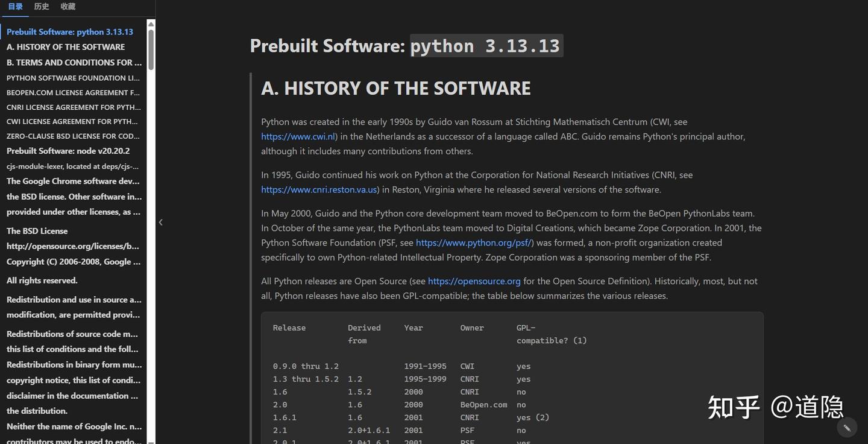The image size is (868, 444).
Task: Select 'disclaimer in the documentation' entry
Action: tap(72, 396)
